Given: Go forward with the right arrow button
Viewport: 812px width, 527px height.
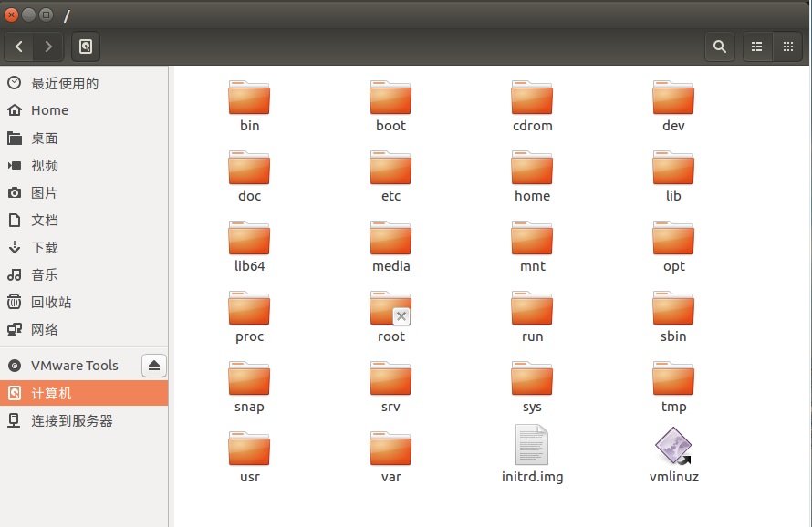Looking at the screenshot, I should tap(48, 46).
